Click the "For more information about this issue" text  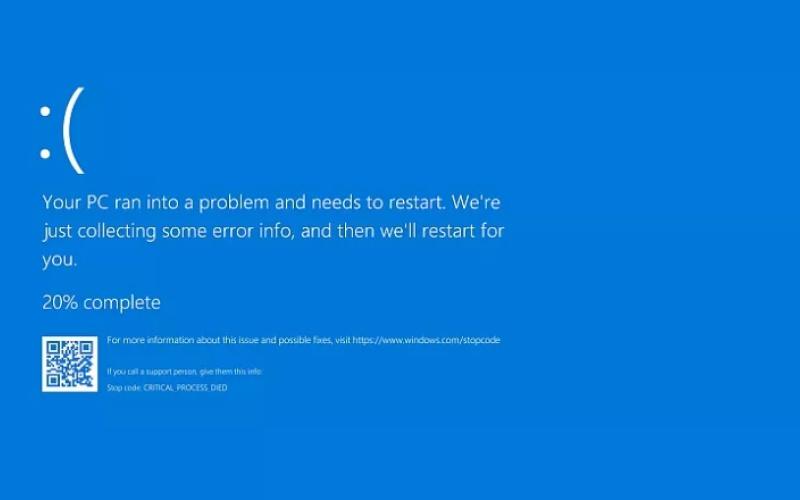coord(183,340)
